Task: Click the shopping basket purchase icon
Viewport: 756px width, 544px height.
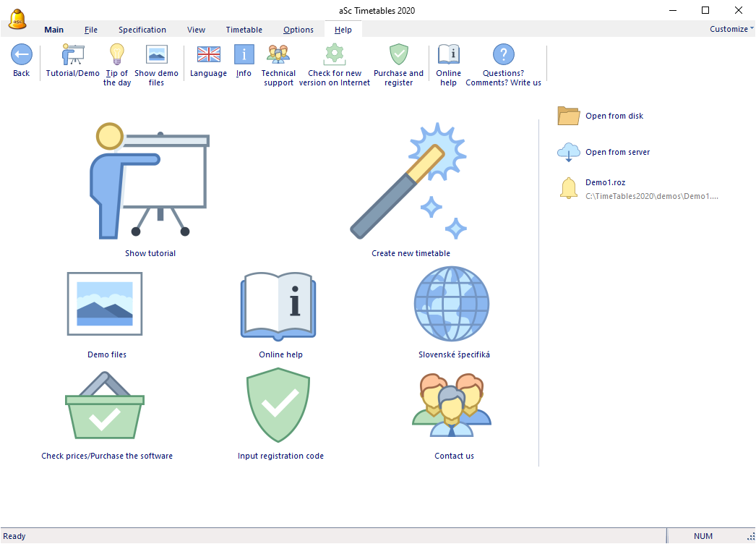Action: click(105, 405)
